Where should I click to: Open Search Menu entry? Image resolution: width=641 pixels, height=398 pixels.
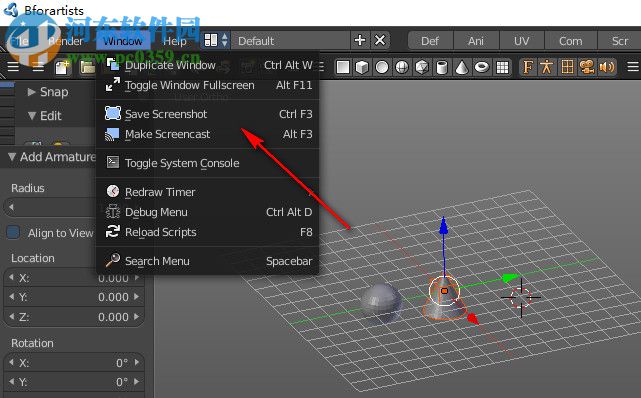(x=208, y=261)
